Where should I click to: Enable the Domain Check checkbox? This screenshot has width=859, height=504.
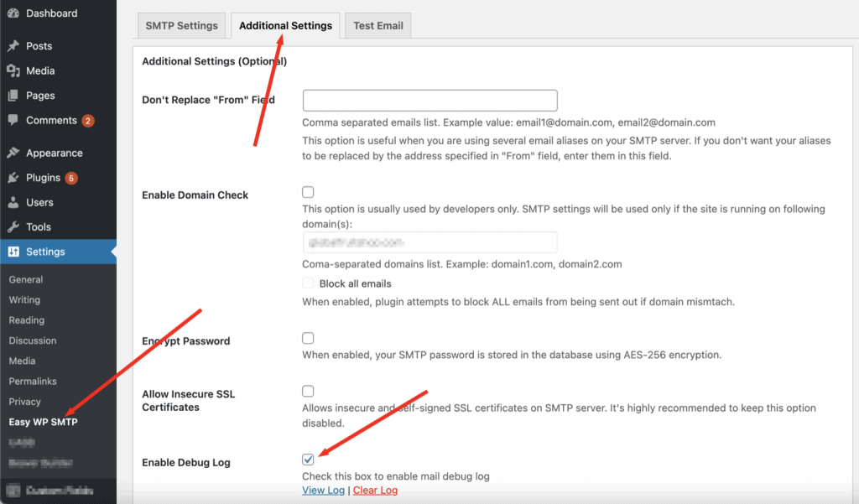[308, 192]
